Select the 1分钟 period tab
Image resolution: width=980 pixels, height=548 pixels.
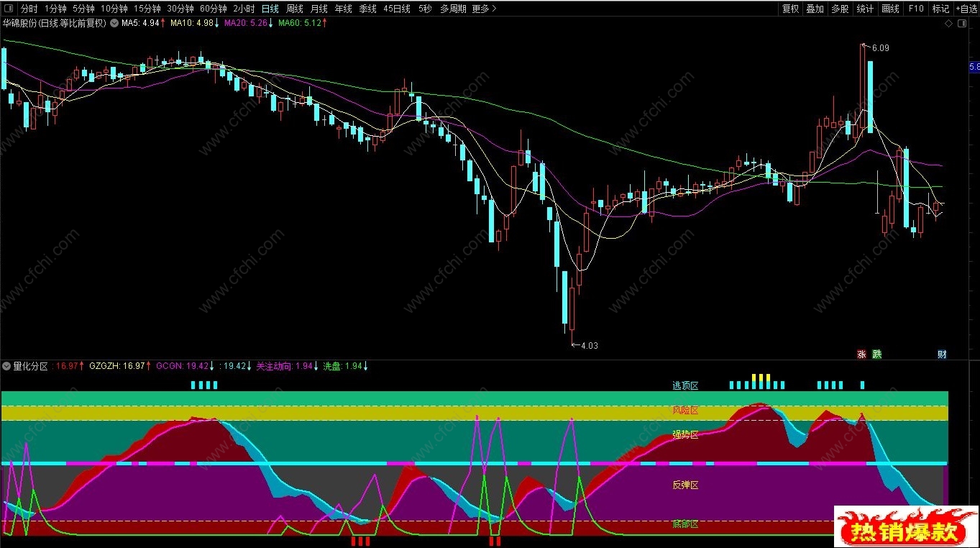pos(55,9)
